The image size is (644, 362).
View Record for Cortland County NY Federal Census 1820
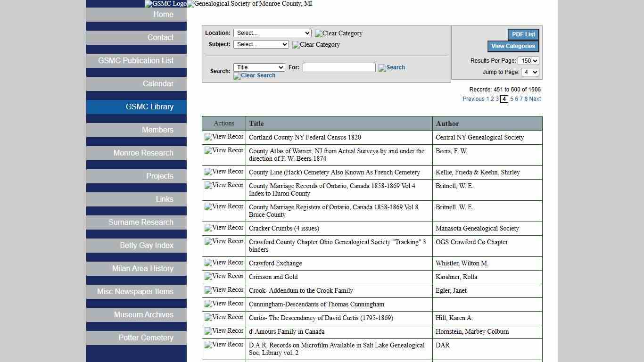tap(223, 137)
